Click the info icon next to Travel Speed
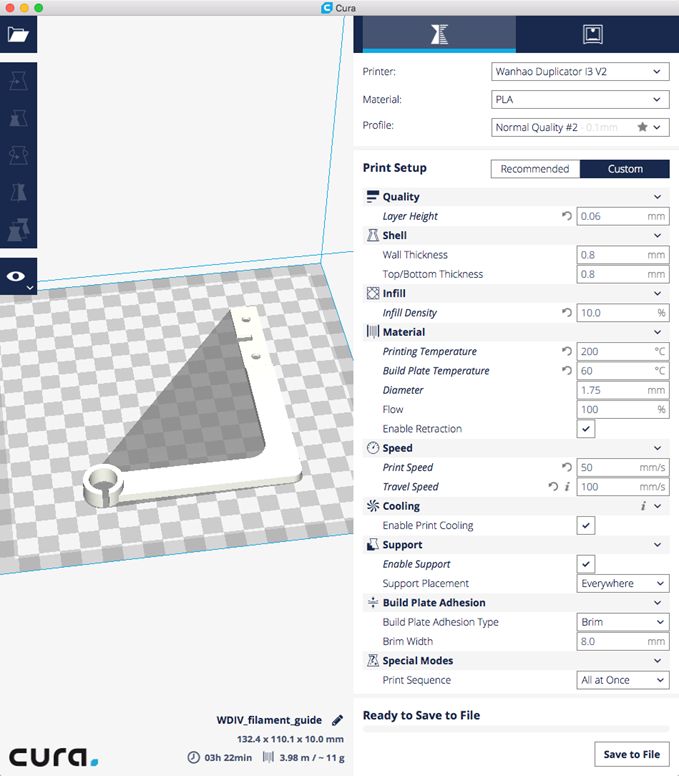Viewport: 679px width, 776px height. (x=567, y=486)
